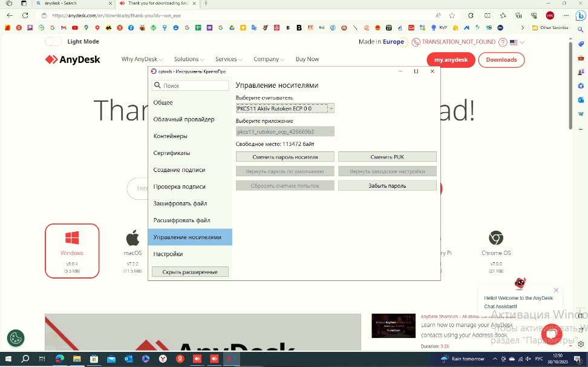This screenshot has height=367, width=588.
Task: Expand the Company menu
Action: click(269, 59)
